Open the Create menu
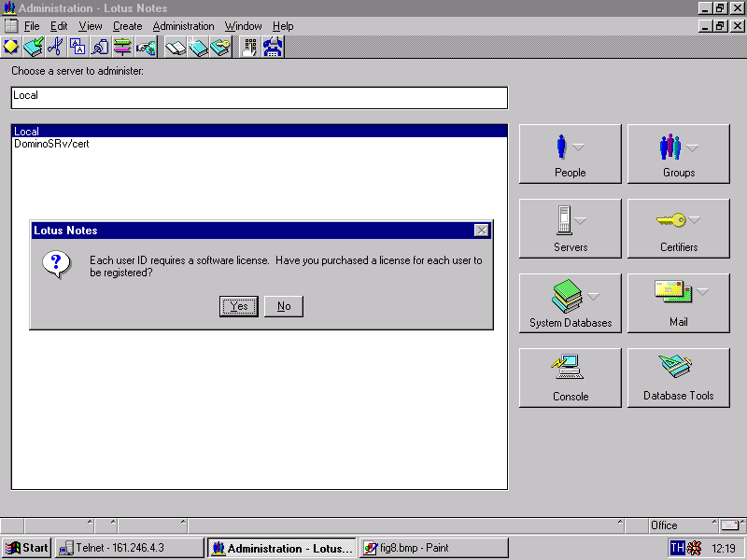This screenshot has height=560, width=747. pyautogui.click(x=127, y=26)
